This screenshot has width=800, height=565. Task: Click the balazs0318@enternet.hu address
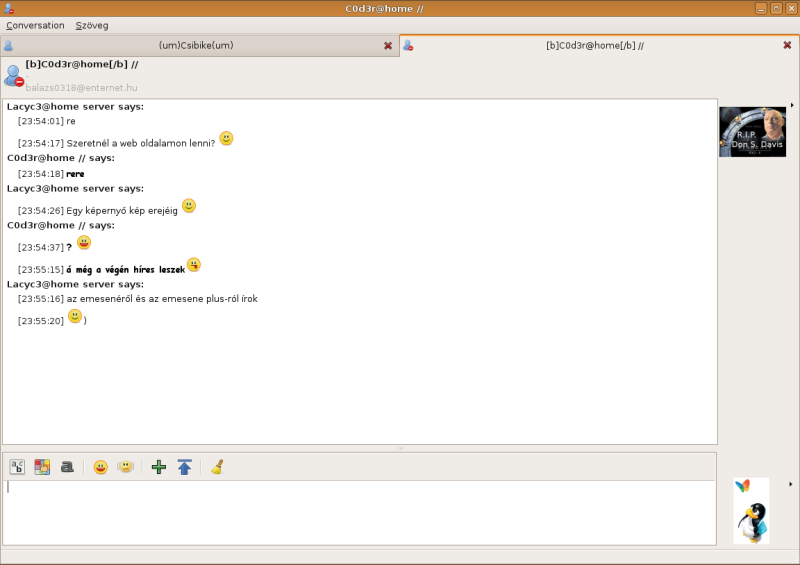(81, 88)
